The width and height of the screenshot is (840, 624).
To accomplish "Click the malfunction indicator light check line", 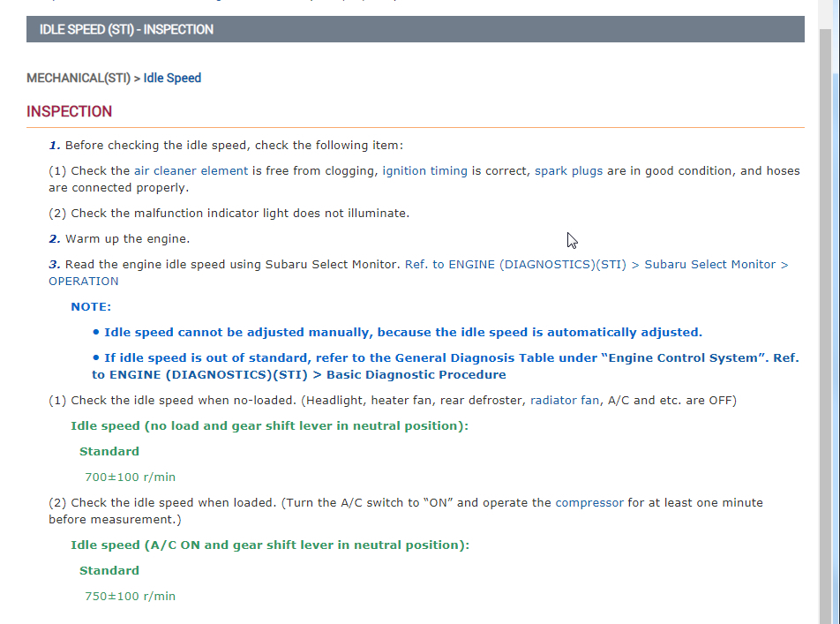I will pyautogui.click(x=229, y=213).
